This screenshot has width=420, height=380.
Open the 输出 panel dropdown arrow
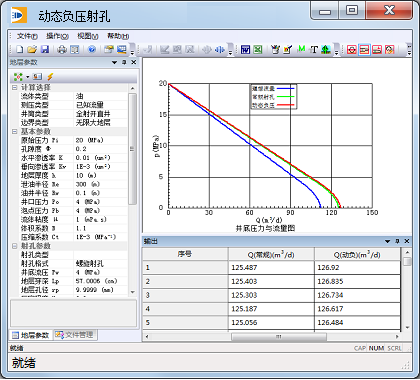tap(387, 241)
